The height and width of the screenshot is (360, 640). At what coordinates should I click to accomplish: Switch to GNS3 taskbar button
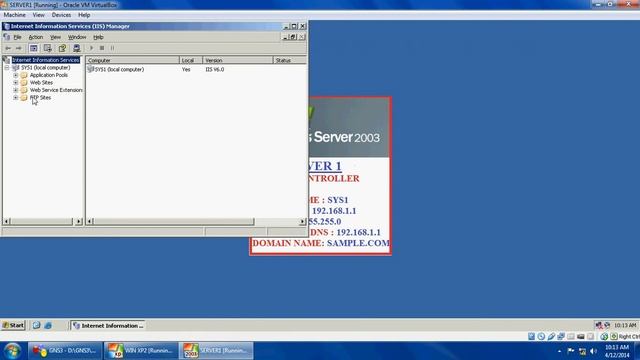tap(65, 351)
